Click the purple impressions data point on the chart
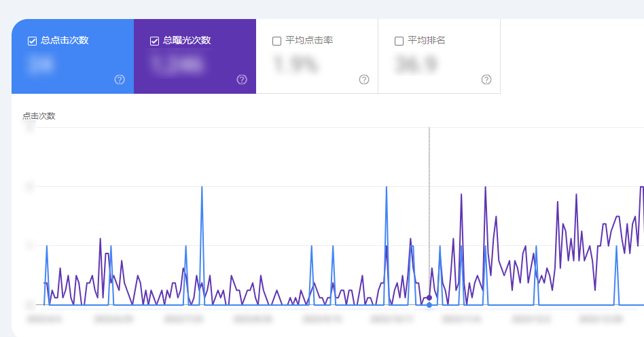Screen dimensions: 644x337 coord(429,298)
